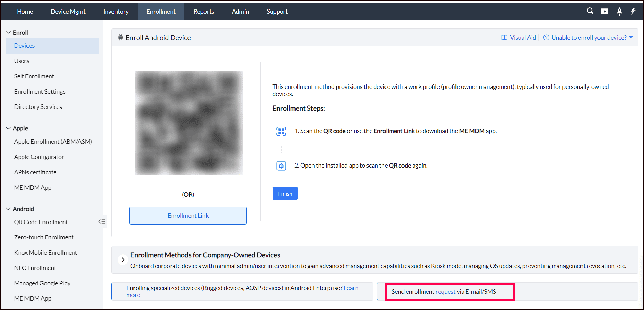This screenshot has width=644, height=310.
Task: Click the Visual Aid book icon
Action: pos(504,38)
